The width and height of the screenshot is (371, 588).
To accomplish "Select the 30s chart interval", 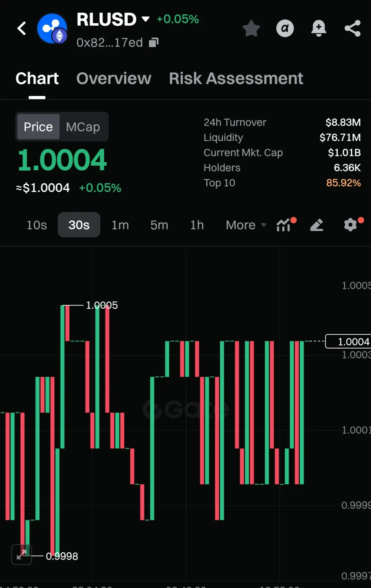I will coord(79,225).
